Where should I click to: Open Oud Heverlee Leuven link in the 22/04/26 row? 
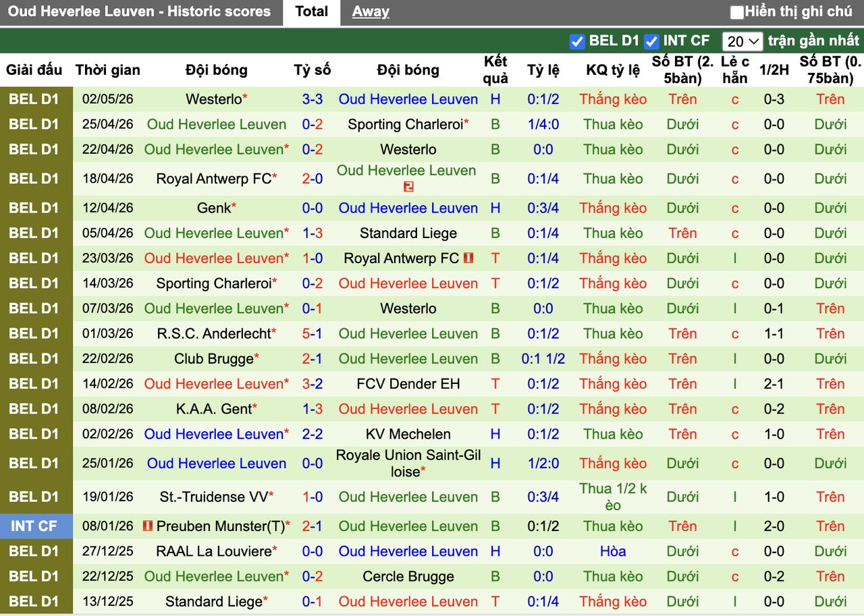click(214, 149)
